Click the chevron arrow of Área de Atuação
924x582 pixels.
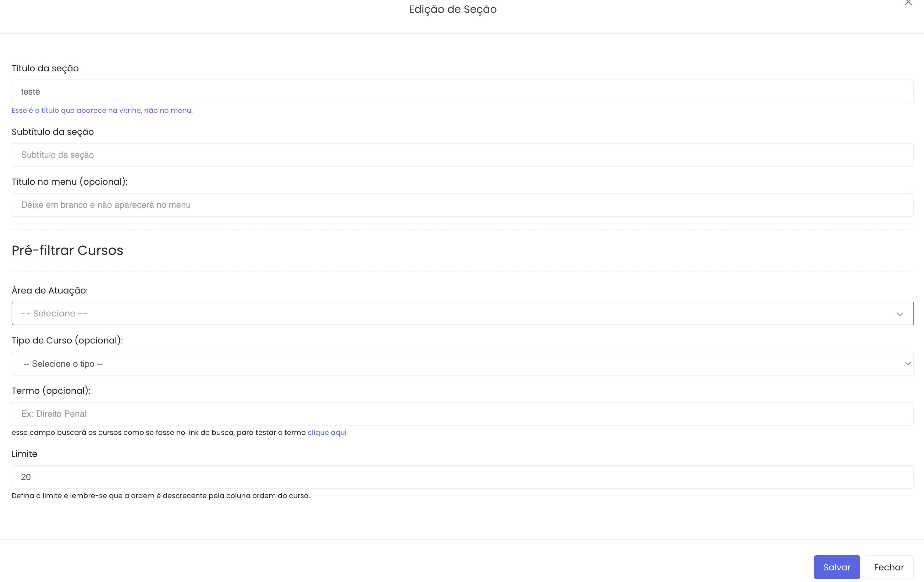point(899,314)
